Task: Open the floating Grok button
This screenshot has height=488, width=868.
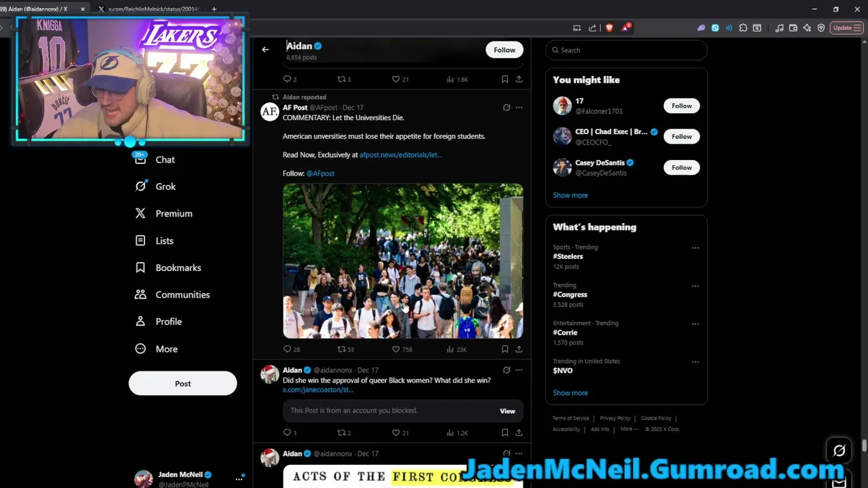Action: pos(840,451)
